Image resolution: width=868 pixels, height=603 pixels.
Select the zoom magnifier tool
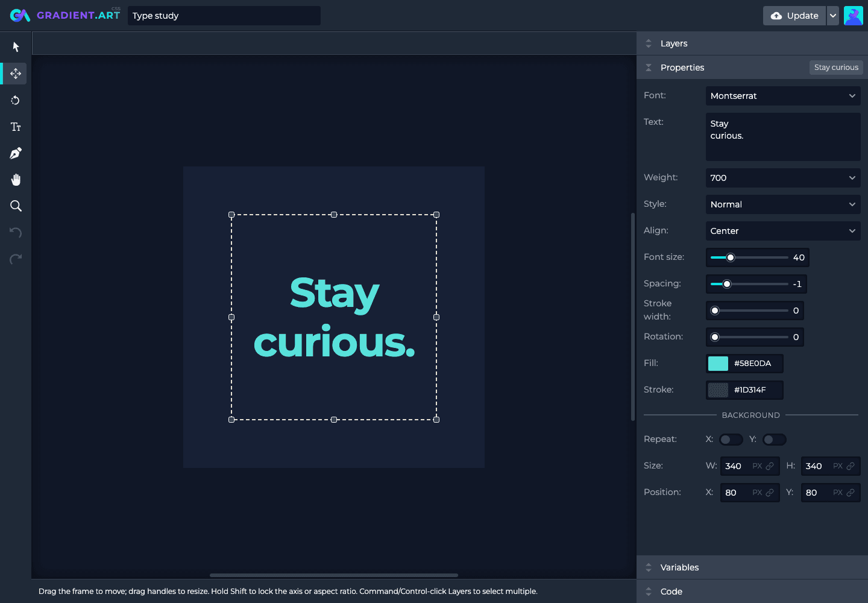tap(16, 206)
